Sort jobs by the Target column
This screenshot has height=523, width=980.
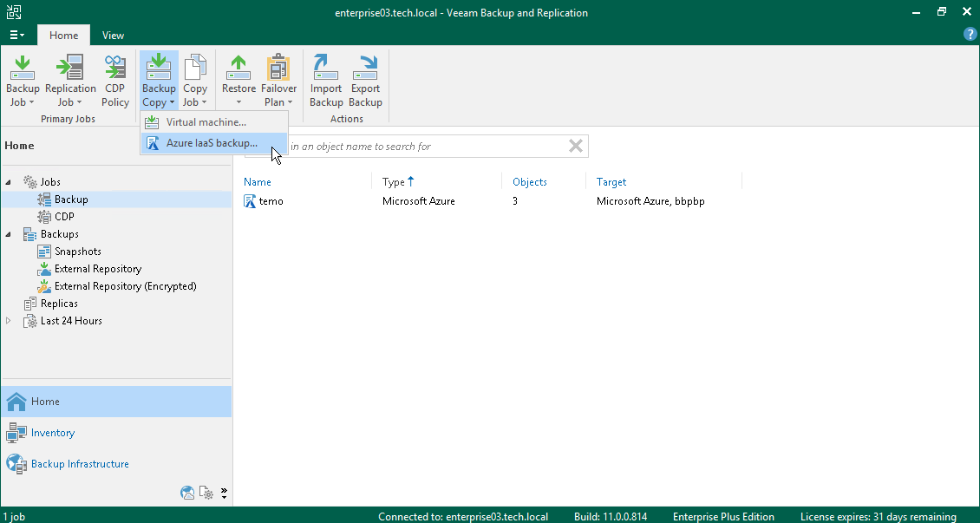pos(611,182)
